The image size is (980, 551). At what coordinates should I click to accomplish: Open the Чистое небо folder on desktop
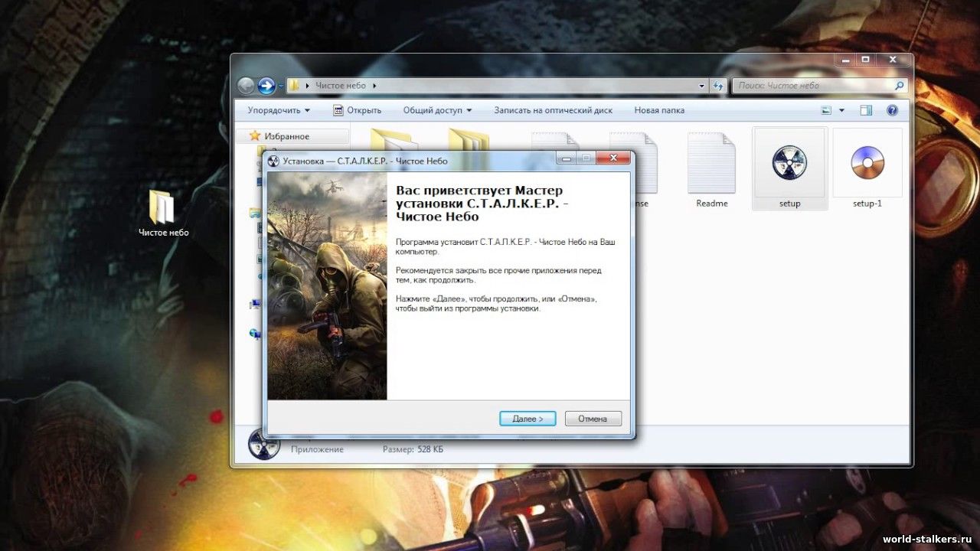tap(163, 213)
